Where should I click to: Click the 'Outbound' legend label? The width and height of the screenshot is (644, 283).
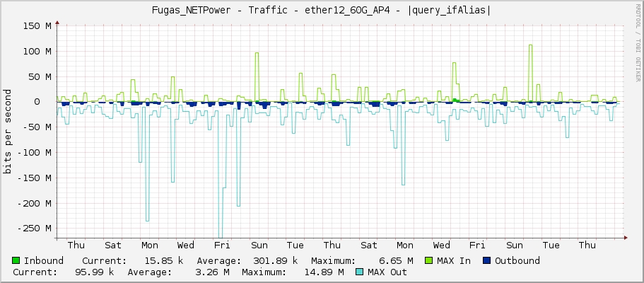(517, 260)
